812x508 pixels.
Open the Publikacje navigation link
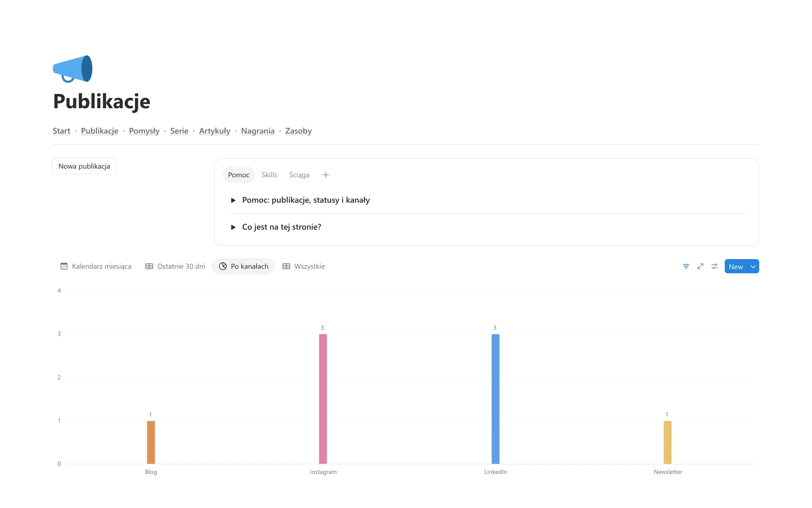point(99,131)
